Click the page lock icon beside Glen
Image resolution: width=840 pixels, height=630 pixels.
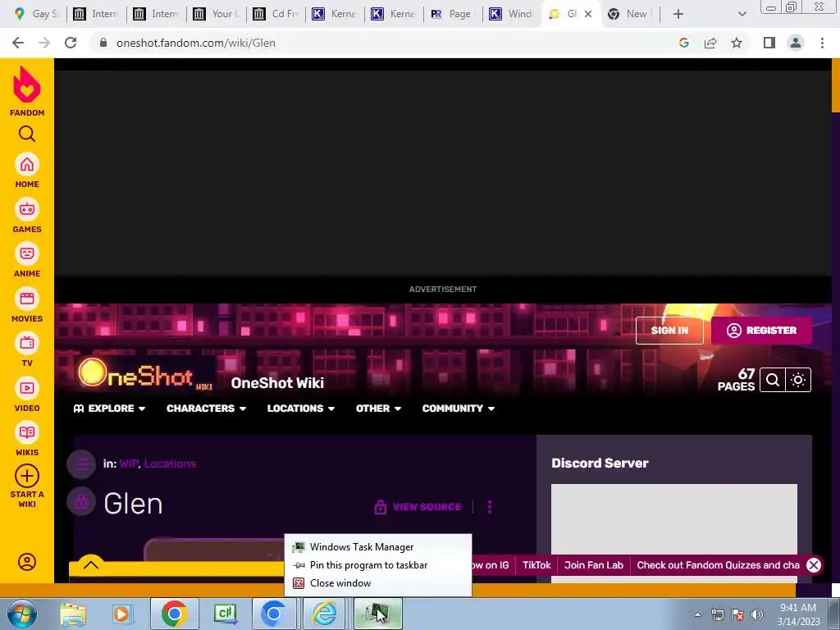[81, 501]
